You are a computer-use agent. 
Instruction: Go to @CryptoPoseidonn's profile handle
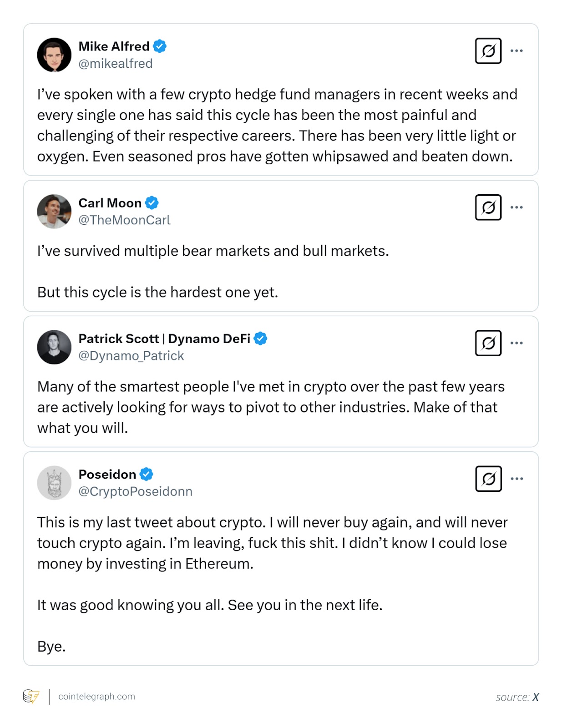(x=135, y=491)
